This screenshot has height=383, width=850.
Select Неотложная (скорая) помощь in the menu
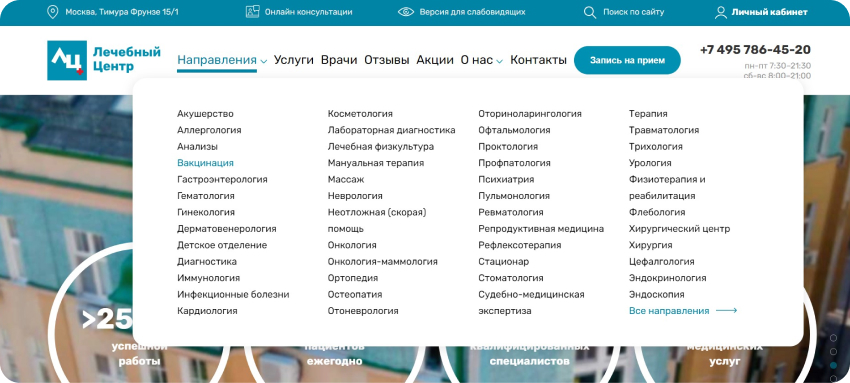click(377, 220)
